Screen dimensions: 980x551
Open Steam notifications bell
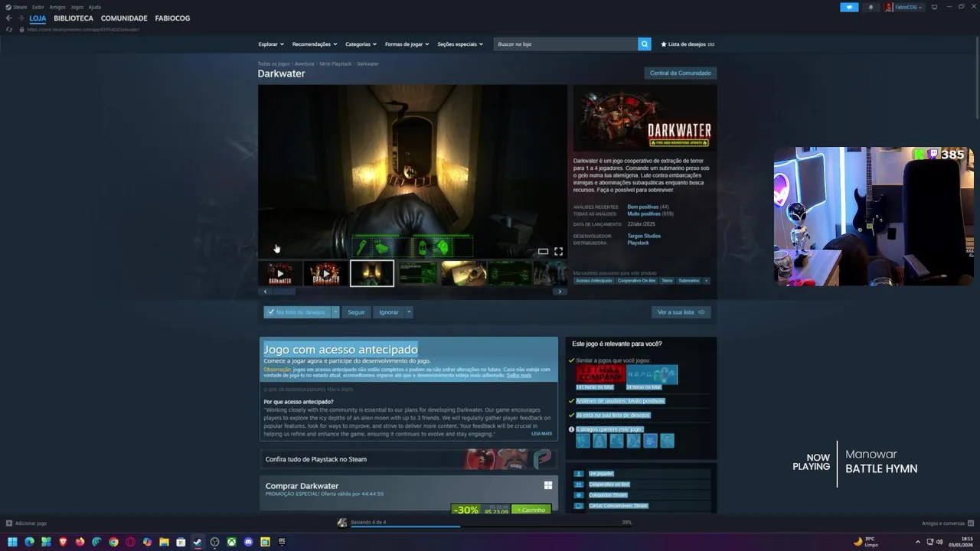[x=871, y=7]
